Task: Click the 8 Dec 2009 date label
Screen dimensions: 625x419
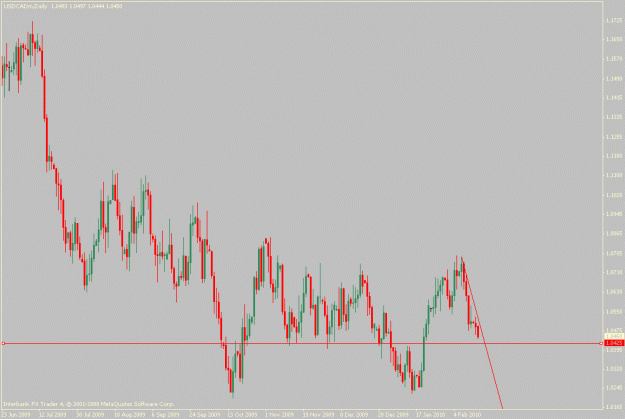Action: tap(355, 415)
